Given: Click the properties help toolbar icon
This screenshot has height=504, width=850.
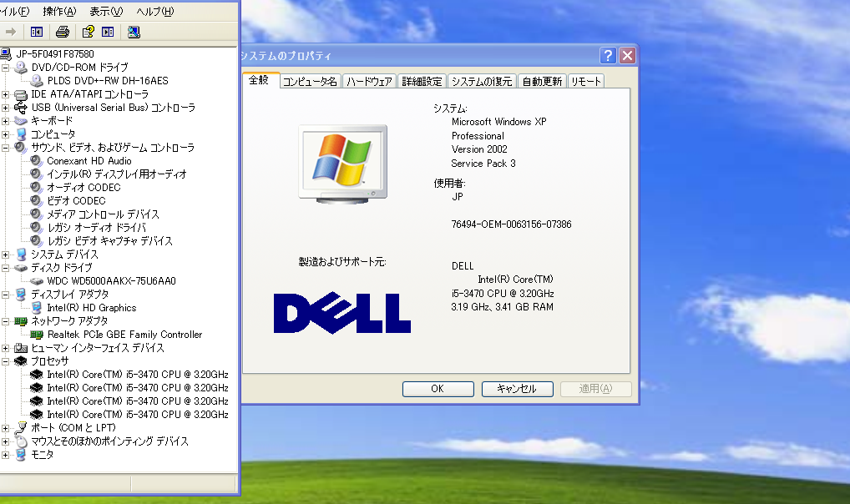Looking at the screenshot, I should 88,32.
